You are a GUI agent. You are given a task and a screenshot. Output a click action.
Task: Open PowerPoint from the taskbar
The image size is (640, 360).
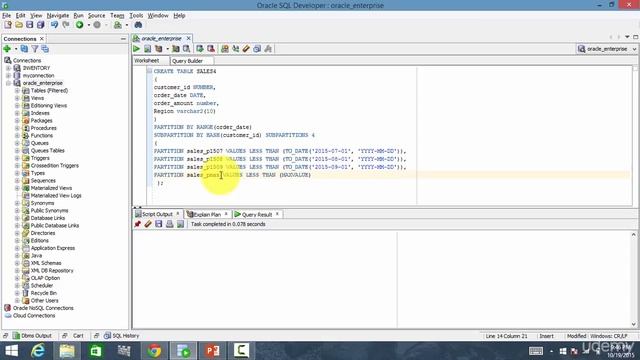click(212, 351)
